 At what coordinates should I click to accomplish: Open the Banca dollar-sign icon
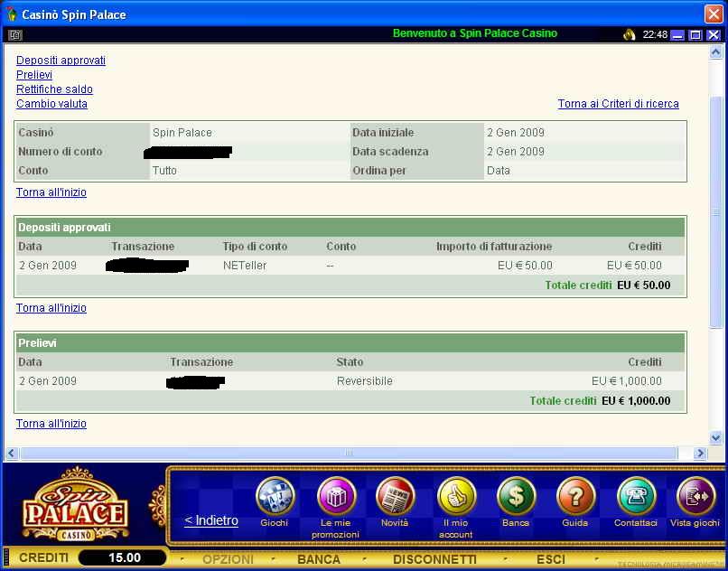click(516, 496)
